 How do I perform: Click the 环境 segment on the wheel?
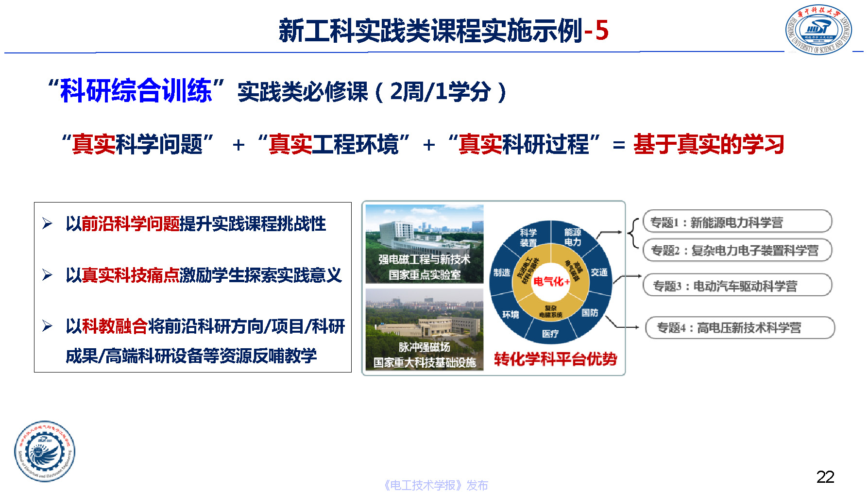511,314
